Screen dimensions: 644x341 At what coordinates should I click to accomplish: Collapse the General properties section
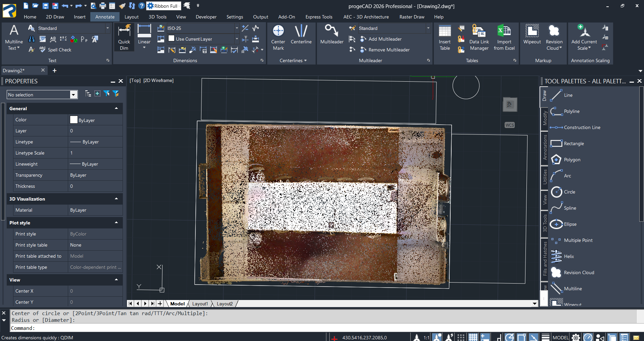tap(116, 109)
